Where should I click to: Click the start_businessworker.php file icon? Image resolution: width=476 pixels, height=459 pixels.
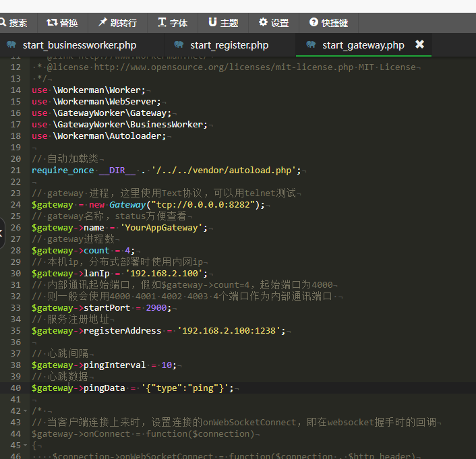[x=11, y=45]
